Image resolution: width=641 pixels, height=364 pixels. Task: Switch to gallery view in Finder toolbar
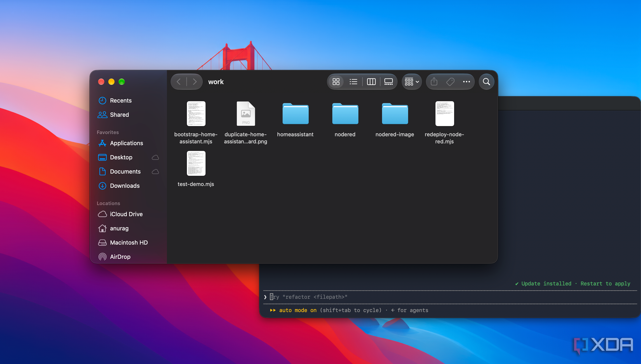[388, 82]
